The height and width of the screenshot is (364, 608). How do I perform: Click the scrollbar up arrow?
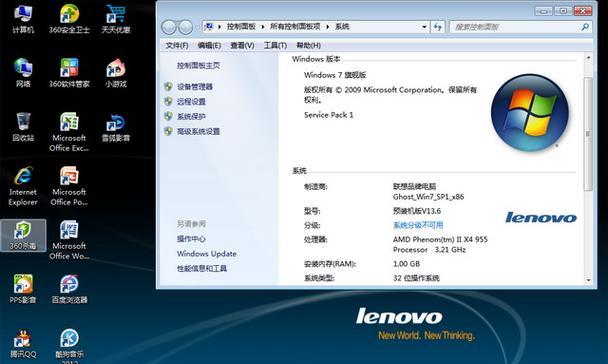588,58
